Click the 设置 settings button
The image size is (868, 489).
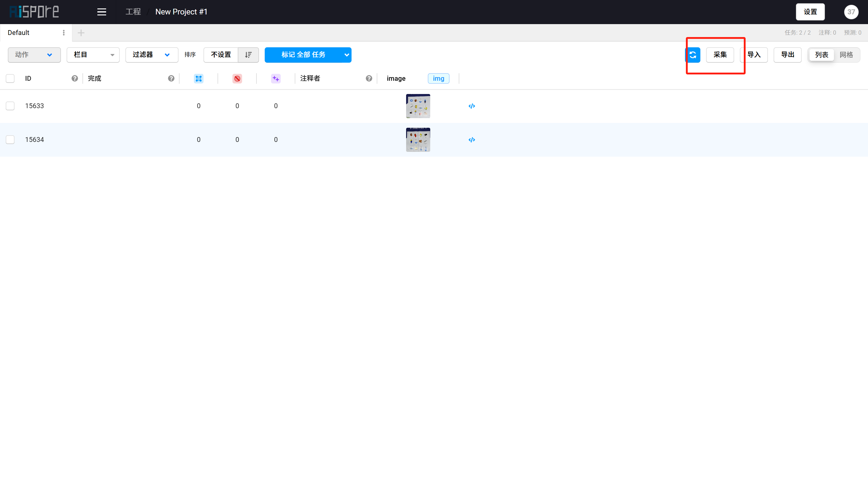pyautogui.click(x=810, y=12)
